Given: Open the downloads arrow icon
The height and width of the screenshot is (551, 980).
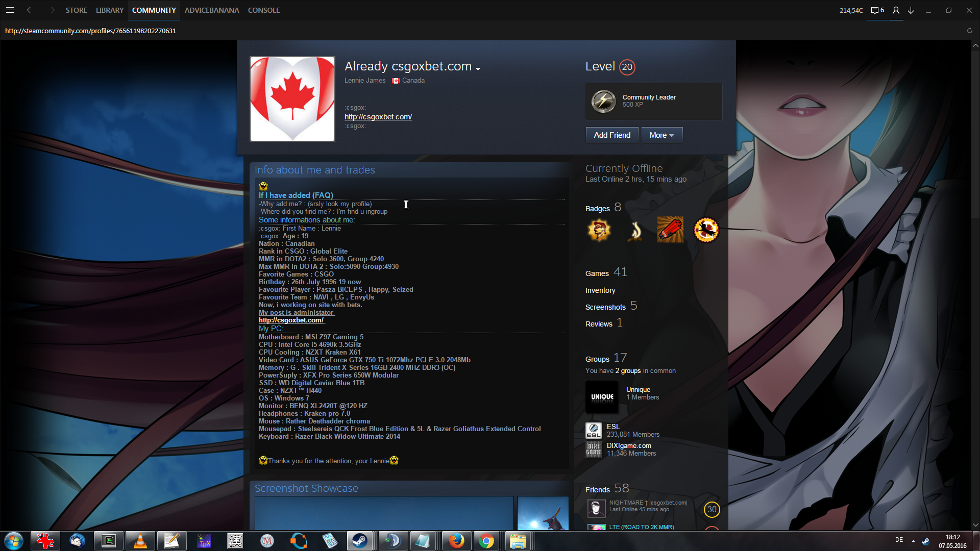Looking at the screenshot, I should (911, 10).
